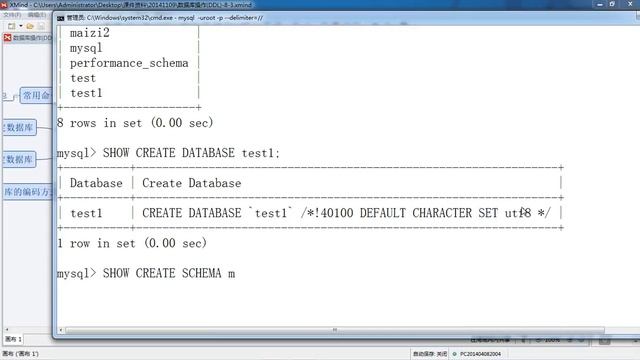Open the 文件(F) menu in XMind
Screen dimensions: 640x360
(12, 15)
